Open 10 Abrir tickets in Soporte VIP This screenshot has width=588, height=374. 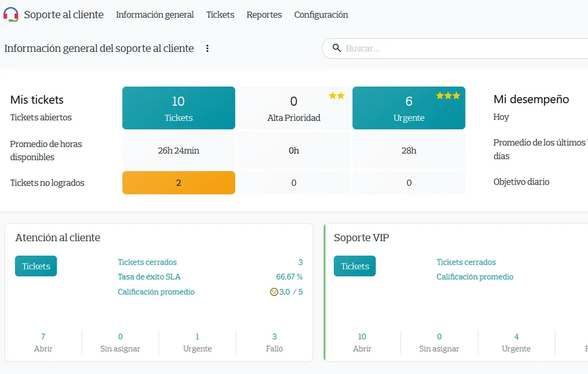tap(362, 342)
